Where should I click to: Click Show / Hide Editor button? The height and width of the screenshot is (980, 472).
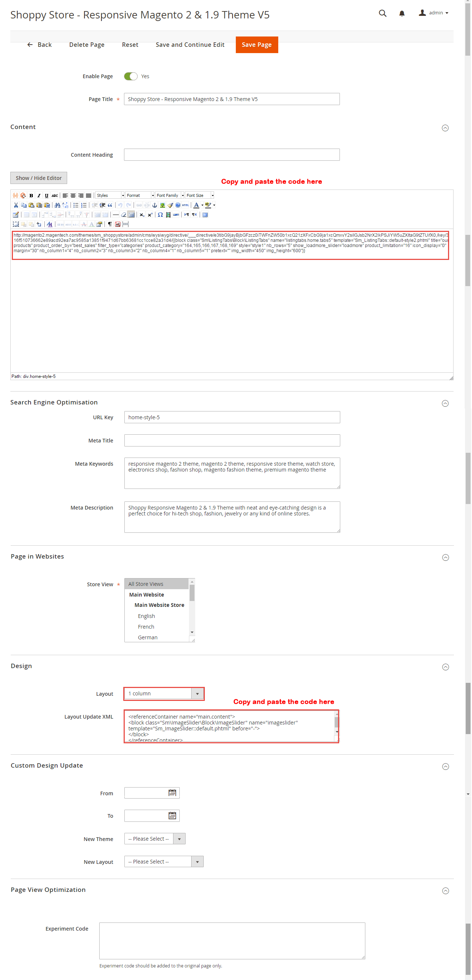coord(38,178)
